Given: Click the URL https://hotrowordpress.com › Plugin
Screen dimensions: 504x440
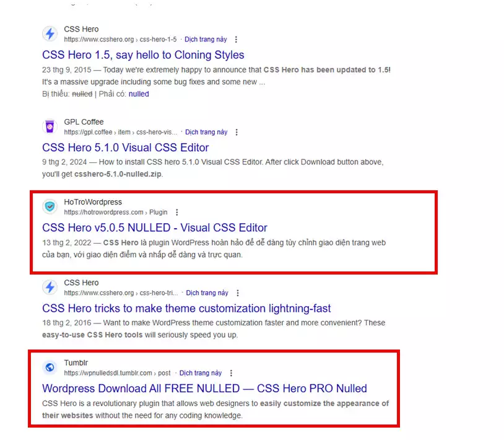Looking at the screenshot, I should click(x=116, y=213).
